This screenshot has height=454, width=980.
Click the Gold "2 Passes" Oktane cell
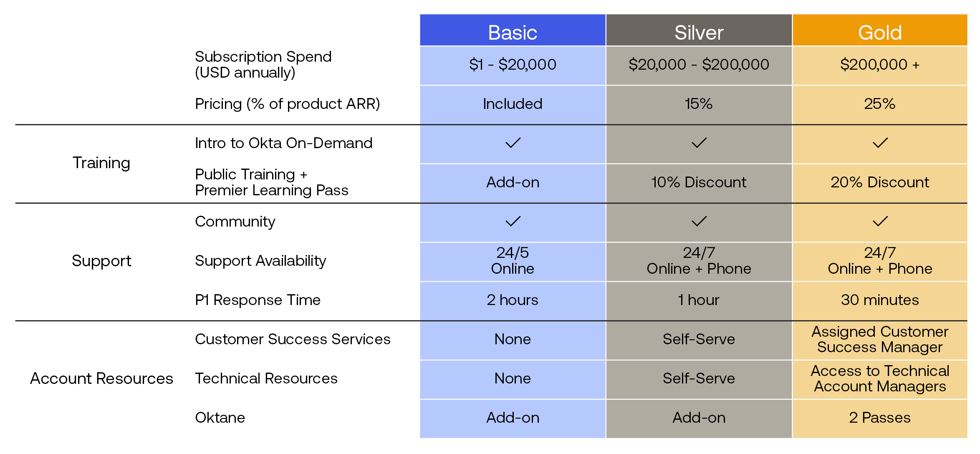click(x=880, y=418)
